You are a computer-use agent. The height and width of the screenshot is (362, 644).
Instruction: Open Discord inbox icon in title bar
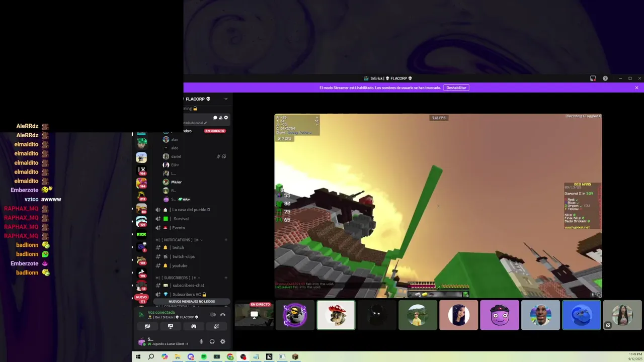click(x=593, y=78)
